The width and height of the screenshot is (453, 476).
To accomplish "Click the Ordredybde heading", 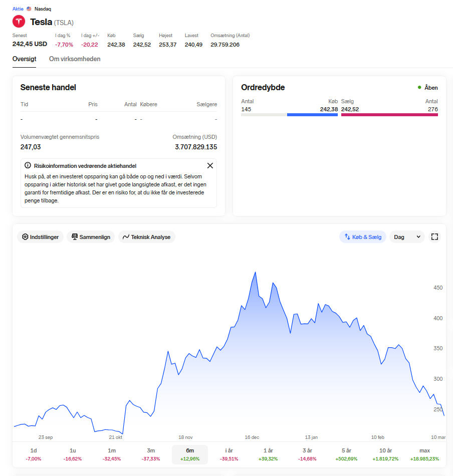I will (263, 87).
